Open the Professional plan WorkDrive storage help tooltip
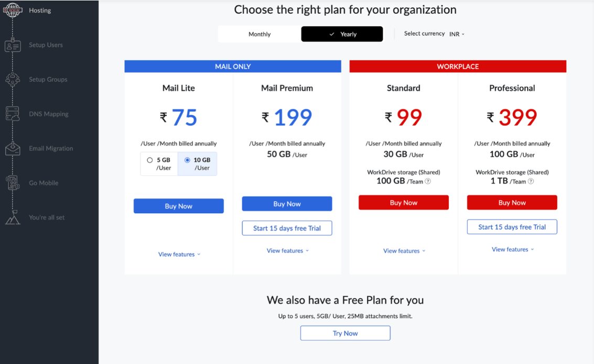Screen dimensions: 594x364 click(530, 182)
